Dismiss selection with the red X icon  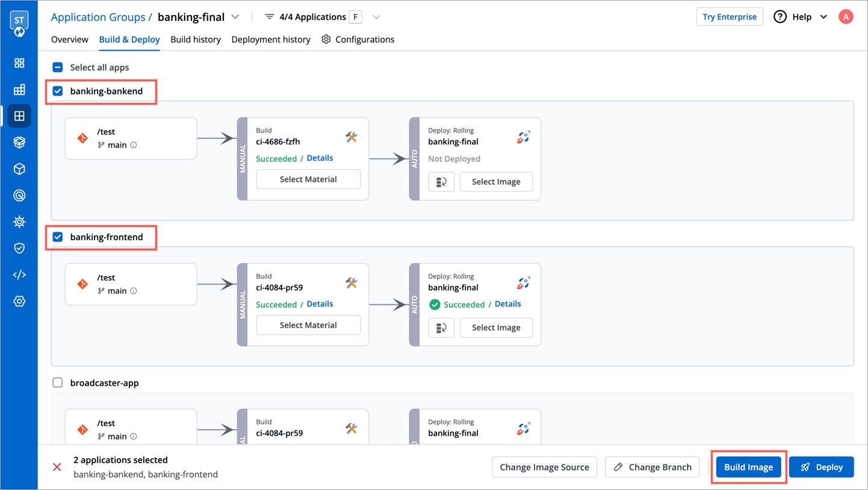click(57, 467)
